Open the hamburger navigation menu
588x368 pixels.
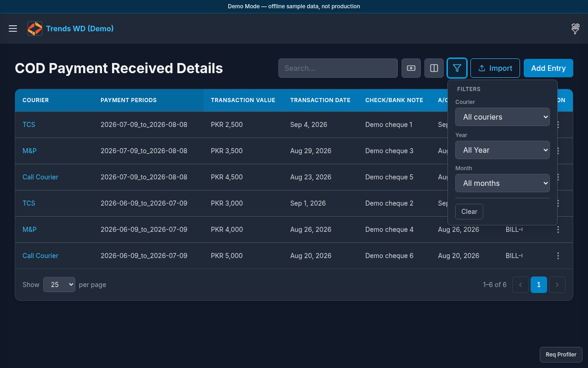pyautogui.click(x=13, y=29)
